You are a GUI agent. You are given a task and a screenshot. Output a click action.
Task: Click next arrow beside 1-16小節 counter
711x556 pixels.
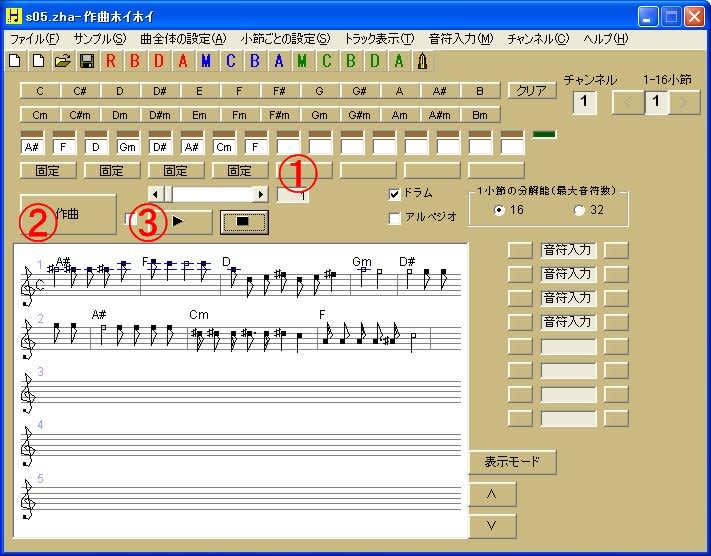(x=685, y=102)
